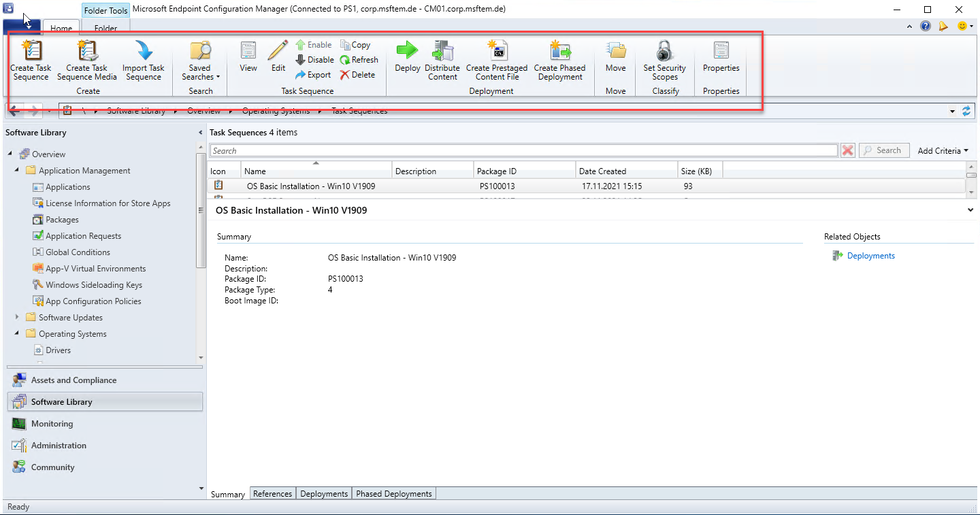980x515 pixels.
Task: Deploy the selected task sequence
Action: coord(407,60)
